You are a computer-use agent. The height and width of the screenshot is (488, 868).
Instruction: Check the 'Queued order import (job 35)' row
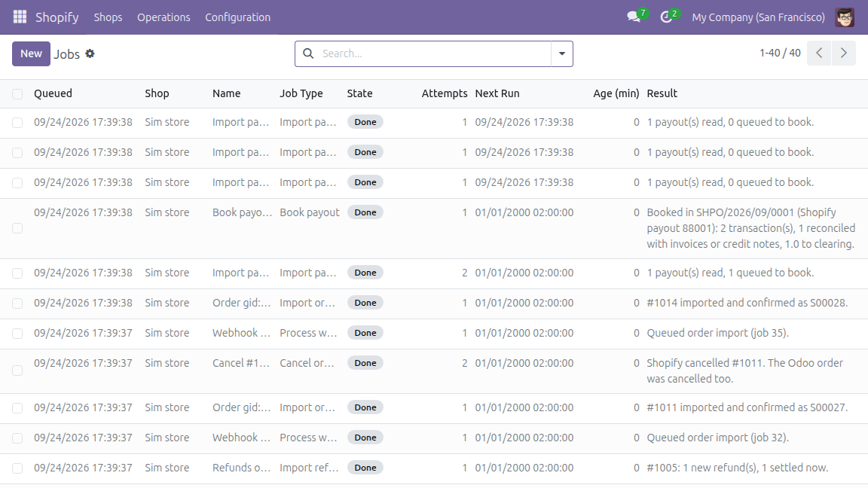tap(18, 334)
